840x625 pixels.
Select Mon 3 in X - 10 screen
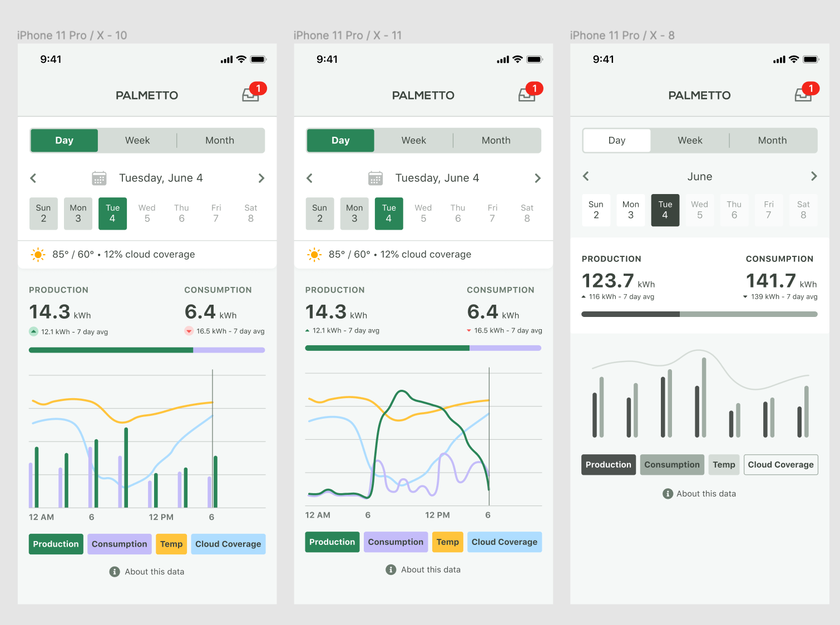pyautogui.click(x=78, y=214)
